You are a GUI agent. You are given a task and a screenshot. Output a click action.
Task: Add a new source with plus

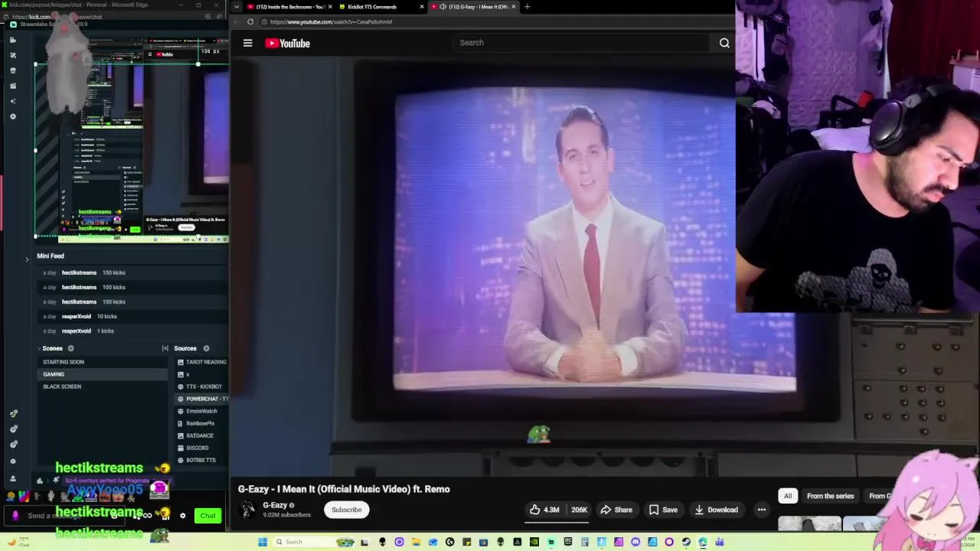206,348
